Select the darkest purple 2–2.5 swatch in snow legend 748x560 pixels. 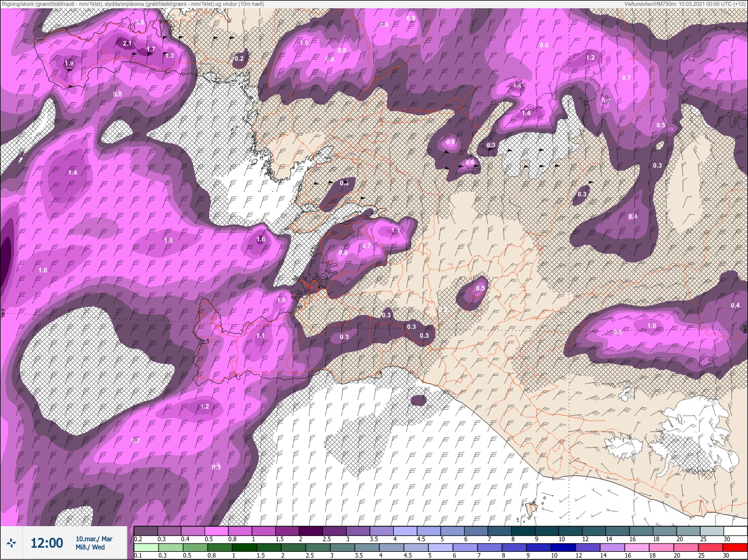(311, 531)
